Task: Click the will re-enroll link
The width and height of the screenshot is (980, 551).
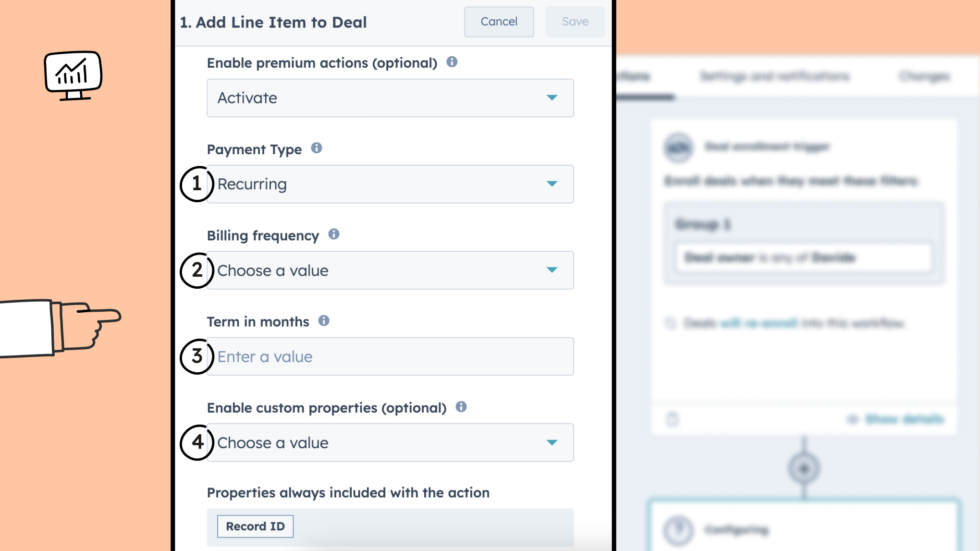Action: 759,323
